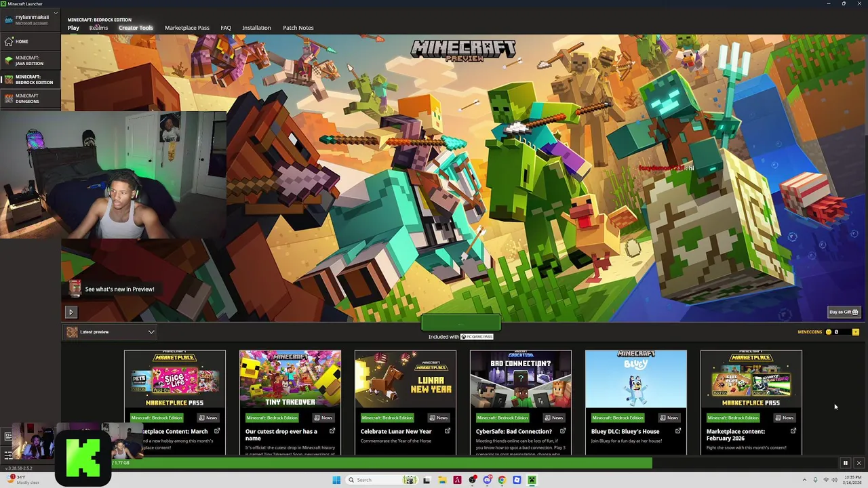Click the 'Marketplace content: February 2026' headline

[736, 434]
